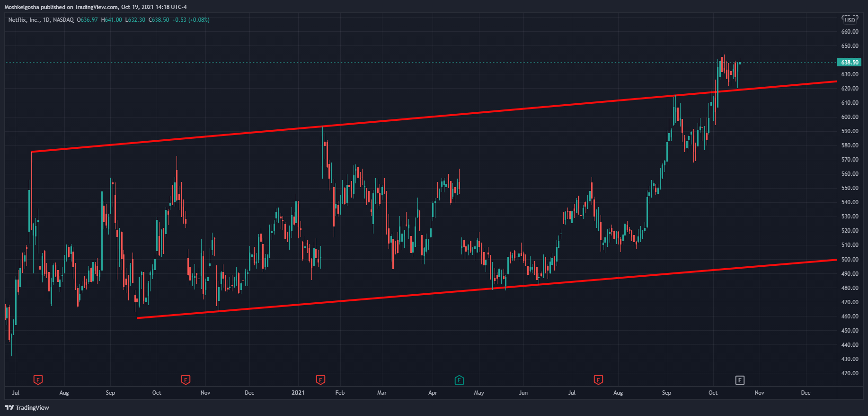868x416 pixels.
Task: Click the 530.00 price axis label
Action: tap(850, 217)
